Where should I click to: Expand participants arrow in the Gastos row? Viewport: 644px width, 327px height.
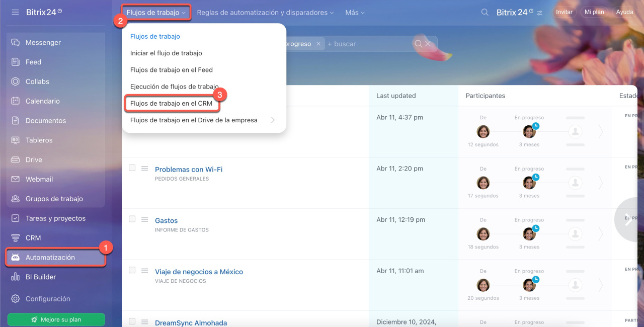tap(600, 234)
